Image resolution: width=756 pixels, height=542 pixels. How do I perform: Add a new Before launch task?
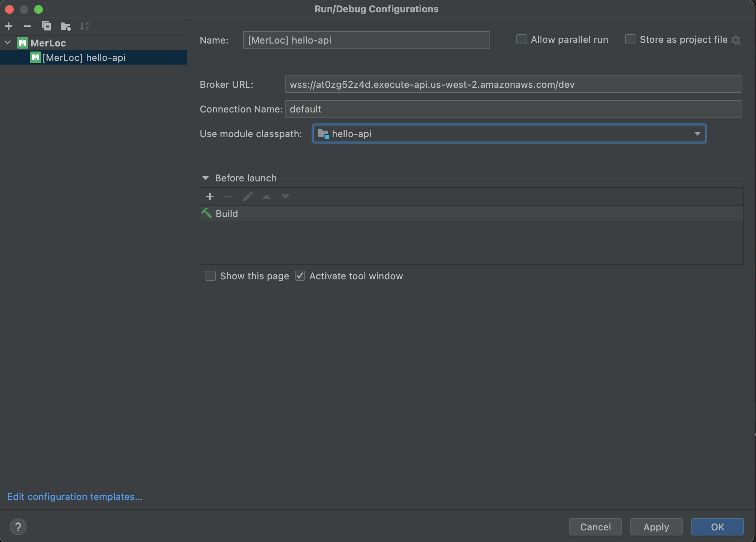[210, 197]
